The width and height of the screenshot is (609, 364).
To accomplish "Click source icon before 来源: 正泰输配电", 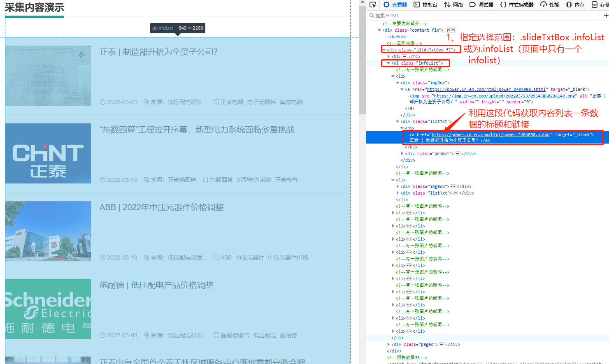I will click(x=146, y=180).
